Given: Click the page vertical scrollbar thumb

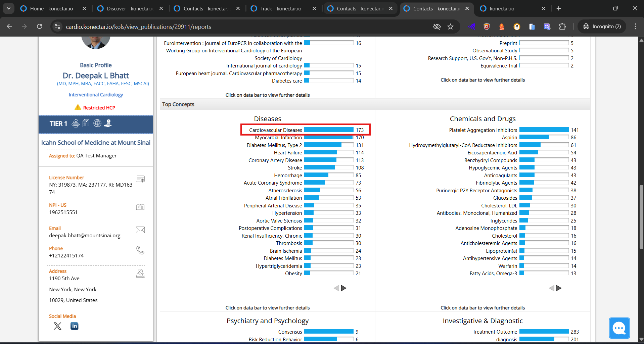Looking at the screenshot, I should point(641,216).
